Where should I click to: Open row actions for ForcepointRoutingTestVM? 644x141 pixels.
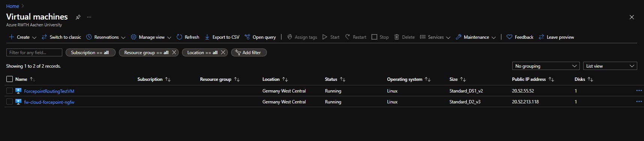click(x=639, y=91)
